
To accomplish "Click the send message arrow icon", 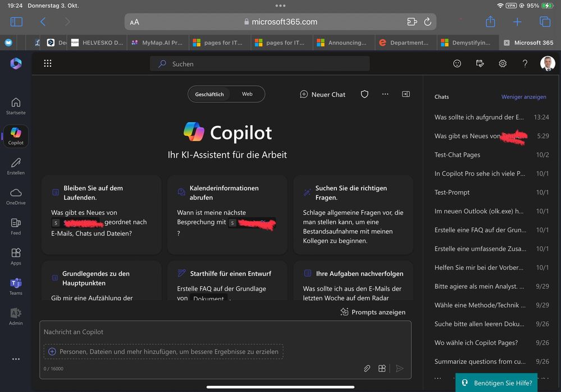I will pyautogui.click(x=400, y=368).
